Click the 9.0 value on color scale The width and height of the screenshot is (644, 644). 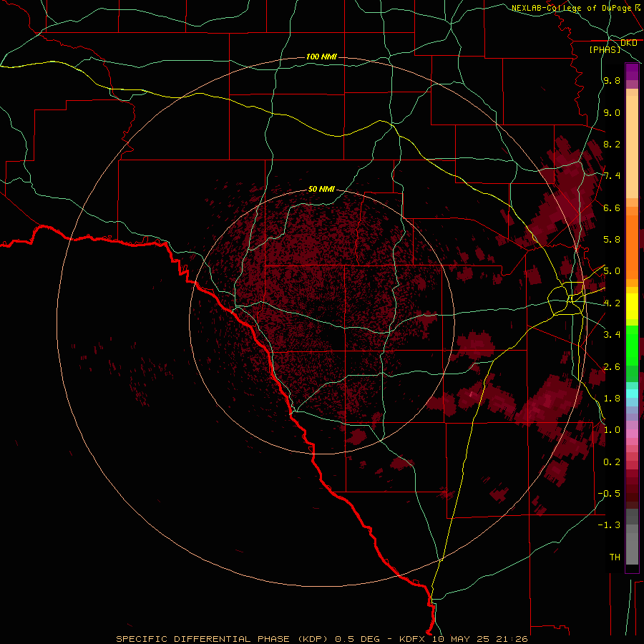click(612, 112)
